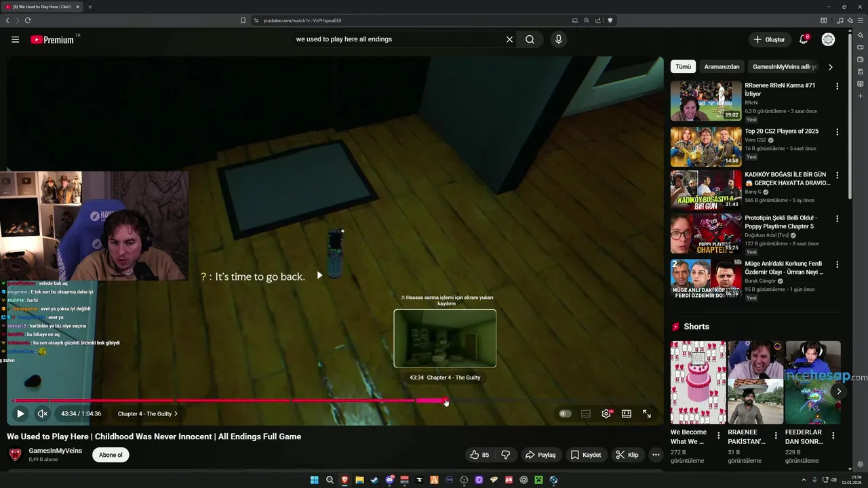868x488 pixels.
Task: Open File Explorer from the taskbar
Action: [x=359, y=480]
